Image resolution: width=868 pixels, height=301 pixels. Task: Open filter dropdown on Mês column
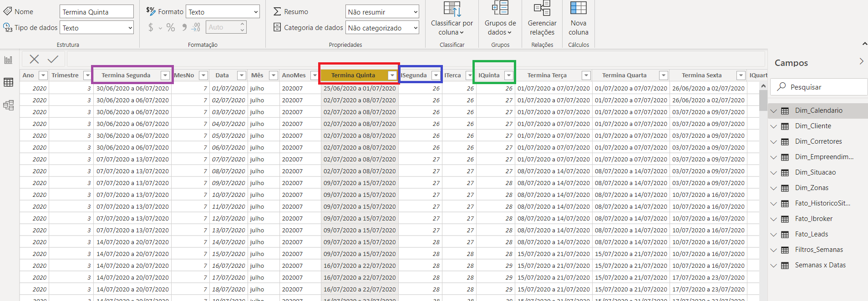tap(273, 75)
